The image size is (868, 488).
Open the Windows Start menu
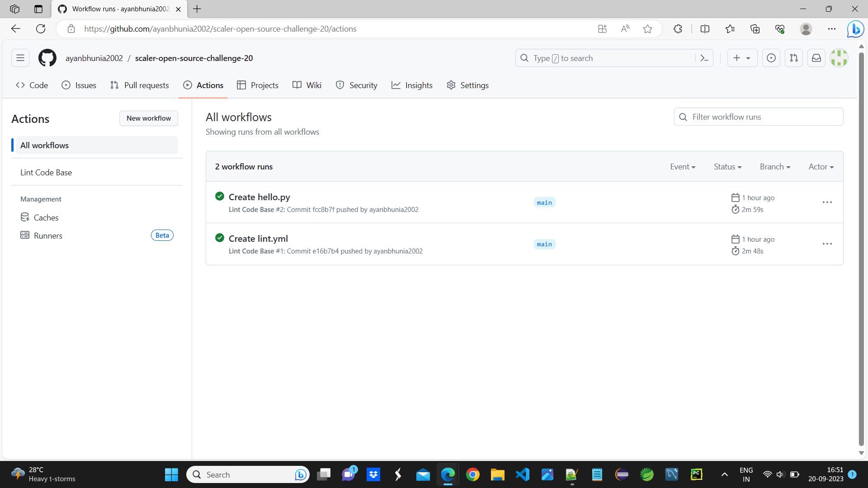click(x=171, y=474)
